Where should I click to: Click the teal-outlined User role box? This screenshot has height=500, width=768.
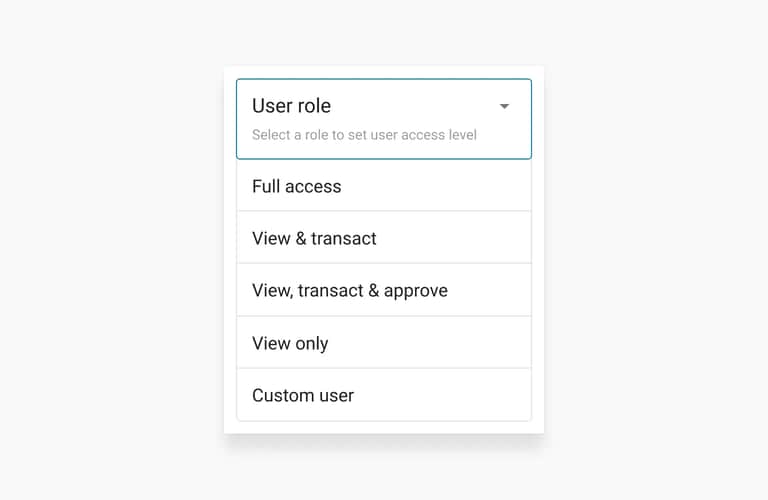pos(384,119)
